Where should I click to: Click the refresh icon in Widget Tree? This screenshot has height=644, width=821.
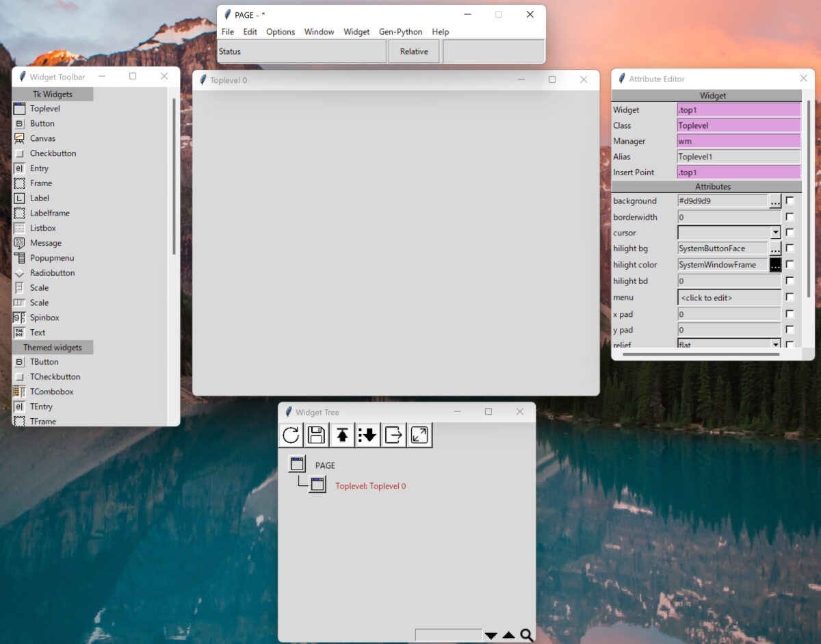(291, 435)
